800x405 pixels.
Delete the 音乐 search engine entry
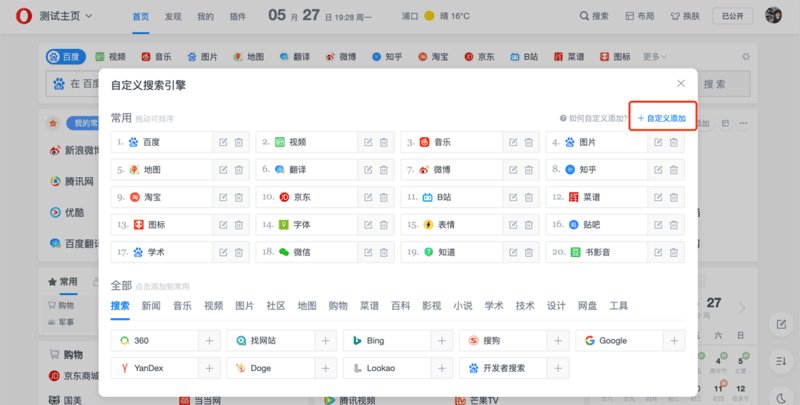point(529,142)
